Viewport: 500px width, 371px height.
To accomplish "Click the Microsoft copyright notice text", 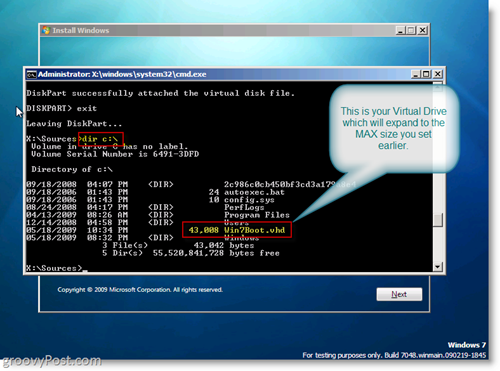I will tap(140, 290).
